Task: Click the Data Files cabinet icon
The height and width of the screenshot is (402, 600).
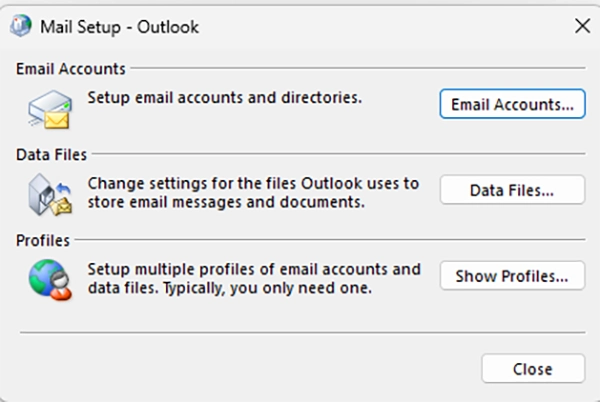Action: coord(49,193)
